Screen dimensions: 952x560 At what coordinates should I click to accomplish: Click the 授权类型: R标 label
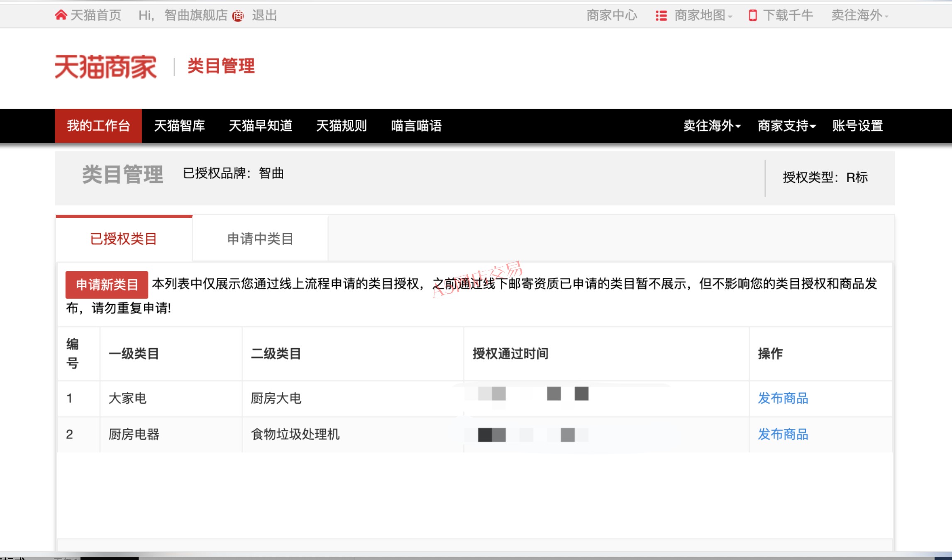tap(825, 178)
